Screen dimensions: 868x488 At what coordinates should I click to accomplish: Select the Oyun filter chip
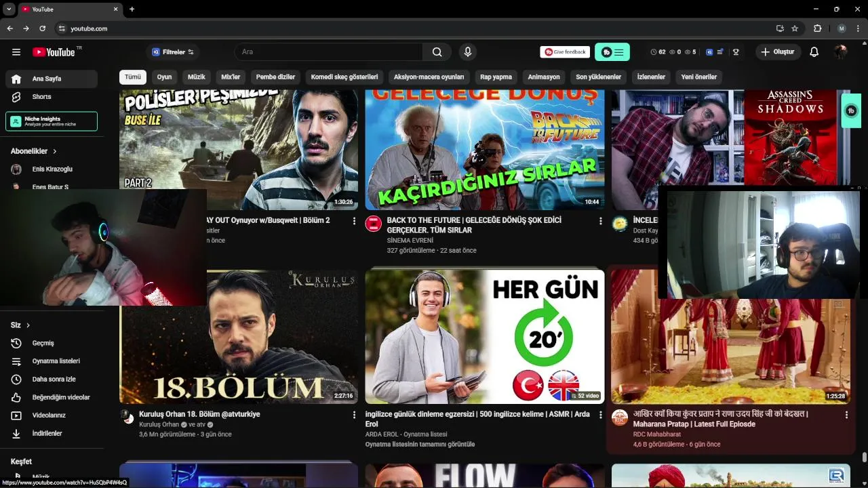pos(165,77)
